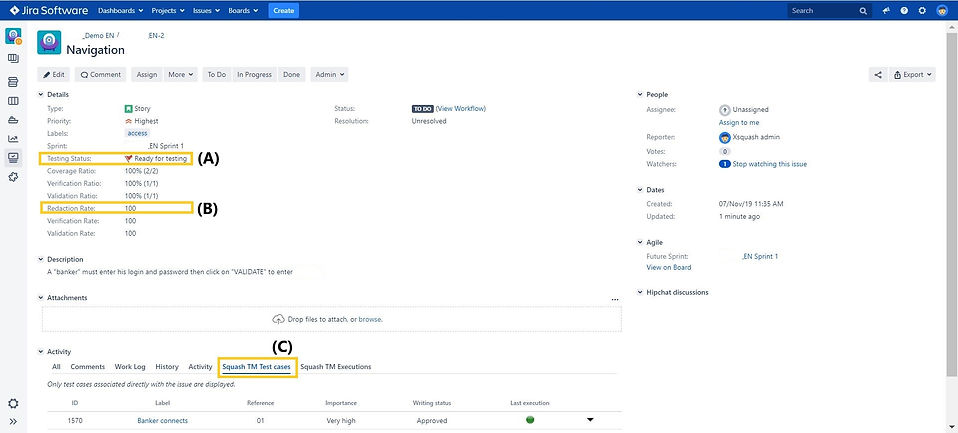This screenshot has height=433, width=958.
Task: Open the Releases ship icon in sidebar
Action: click(x=13, y=120)
